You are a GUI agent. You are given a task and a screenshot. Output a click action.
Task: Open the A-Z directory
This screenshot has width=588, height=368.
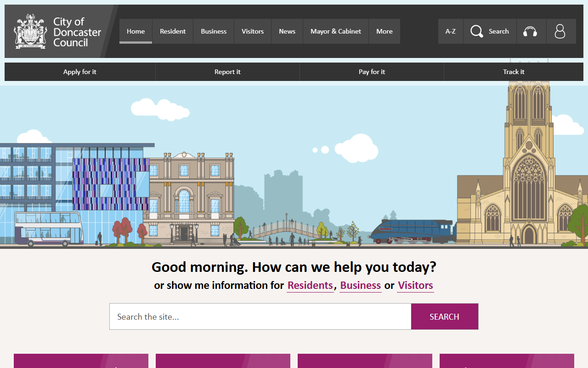click(450, 31)
